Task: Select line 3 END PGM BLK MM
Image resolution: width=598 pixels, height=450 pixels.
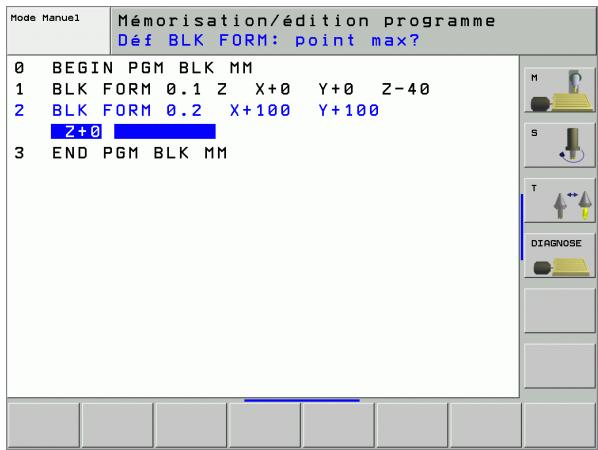Action: (121, 153)
